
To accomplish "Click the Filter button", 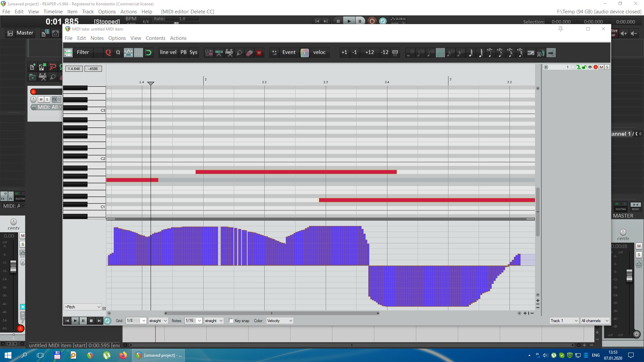I will [83, 52].
